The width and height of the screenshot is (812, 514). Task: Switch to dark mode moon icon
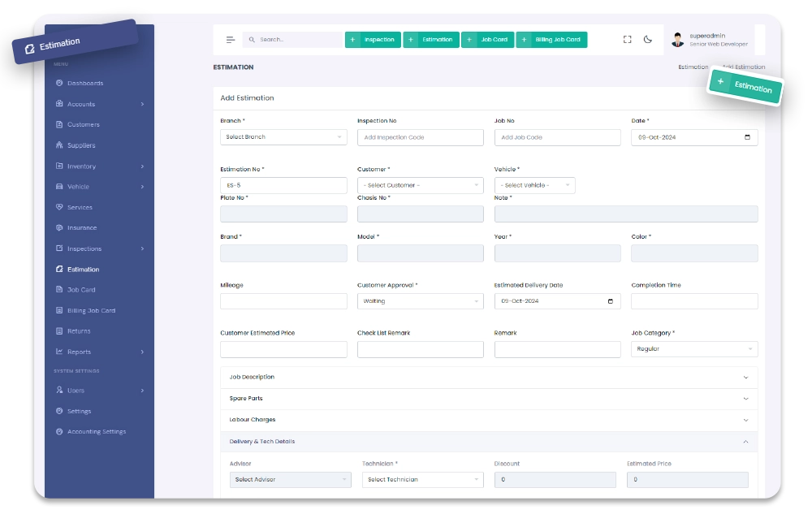pyautogui.click(x=648, y=39)
